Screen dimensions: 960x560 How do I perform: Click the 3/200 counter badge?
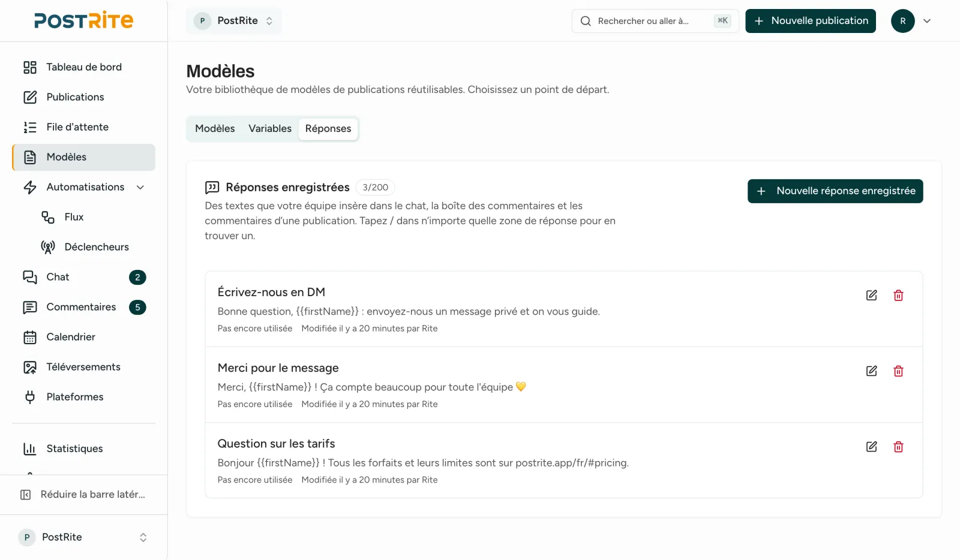[376, 188]
